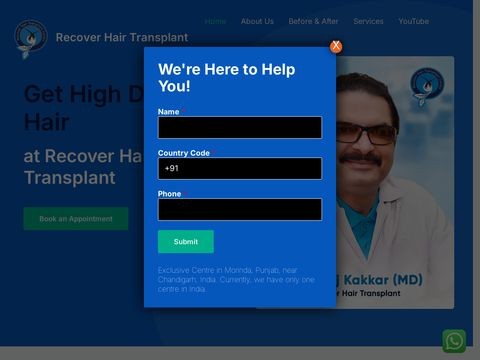Image resolution: width=480 pixels, height=360 pixels.
Task: Click the doctor's photo banner
Action: click(395, 182)
